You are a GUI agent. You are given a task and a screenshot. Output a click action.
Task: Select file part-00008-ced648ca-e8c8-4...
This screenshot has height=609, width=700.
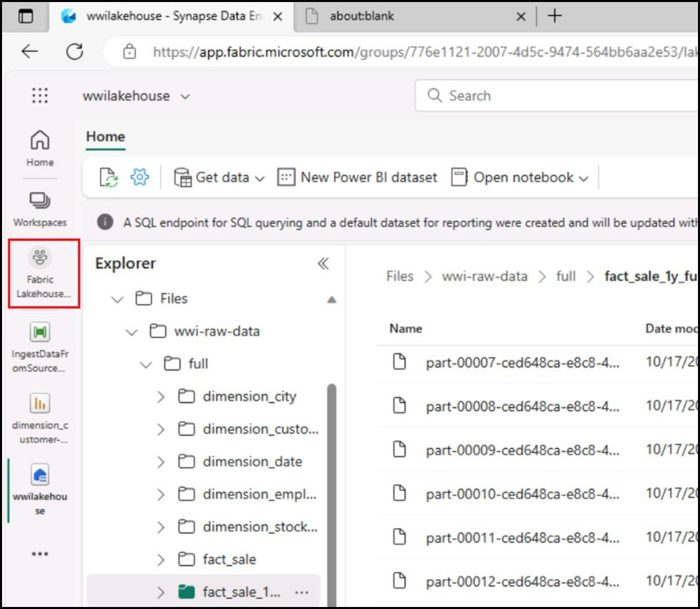click(523, 406)
